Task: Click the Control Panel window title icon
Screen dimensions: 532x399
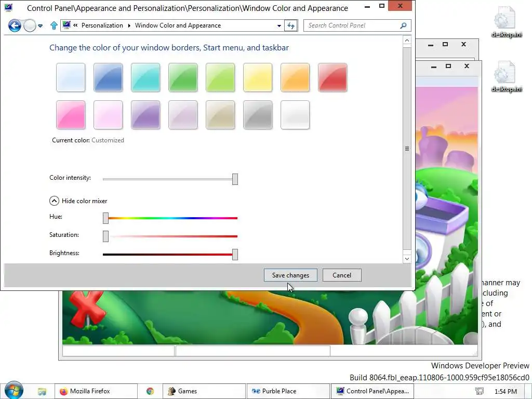Action: 8,7
